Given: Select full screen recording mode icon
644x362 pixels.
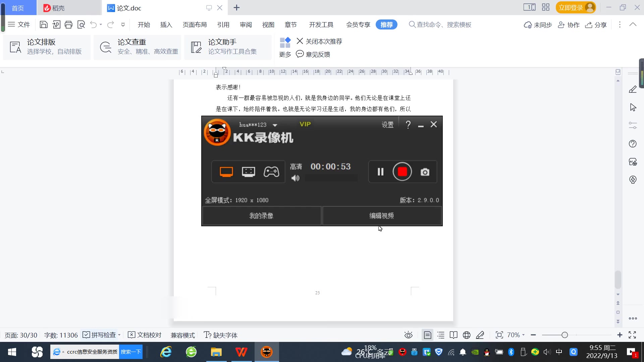Looking at the screenshot, I should click(x=226, y=172).
